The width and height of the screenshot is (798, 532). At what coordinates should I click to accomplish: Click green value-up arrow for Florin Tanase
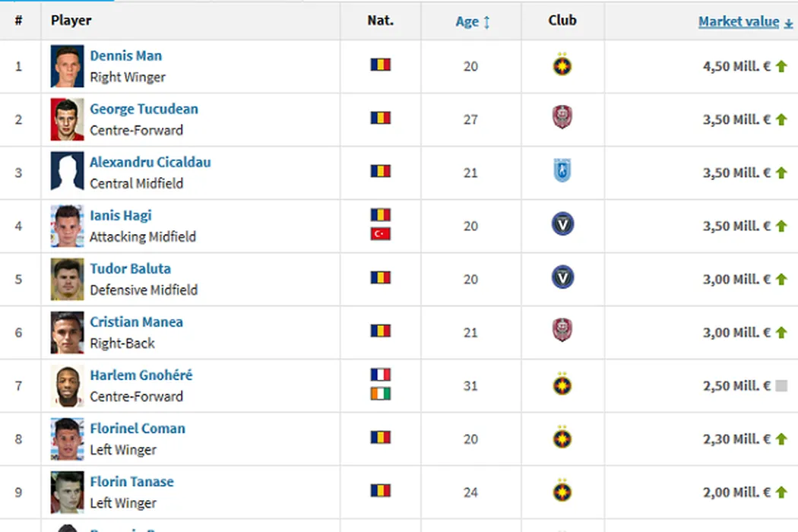(x=781, y=492)
